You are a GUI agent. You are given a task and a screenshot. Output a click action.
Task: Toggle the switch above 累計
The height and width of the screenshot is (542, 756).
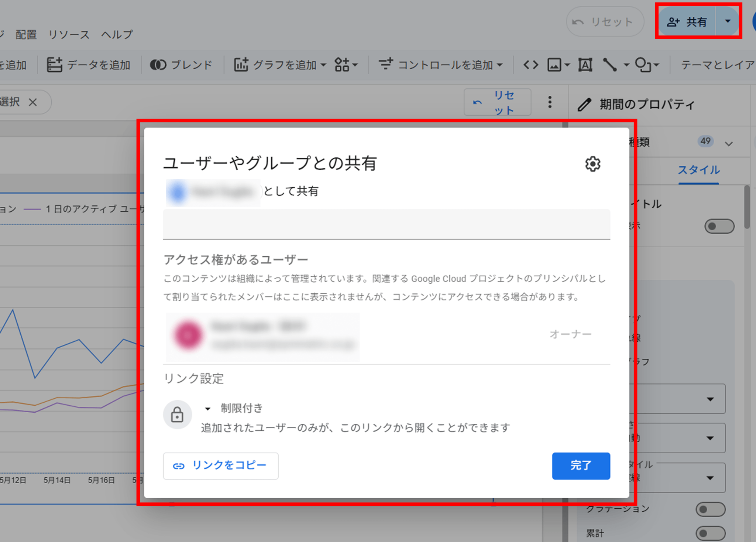[711, 509]
